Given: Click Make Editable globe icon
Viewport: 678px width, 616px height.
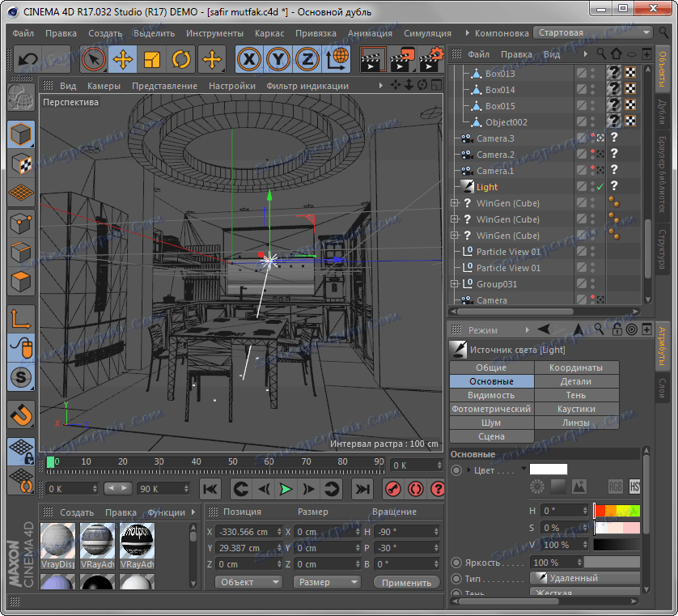Looking at the screenshot, I should click(21, 97).
